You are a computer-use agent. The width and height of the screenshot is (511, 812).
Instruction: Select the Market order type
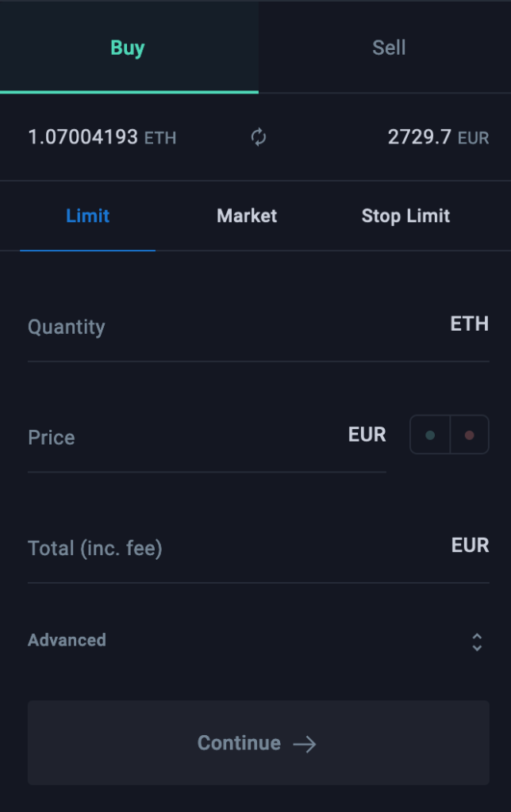246,216
